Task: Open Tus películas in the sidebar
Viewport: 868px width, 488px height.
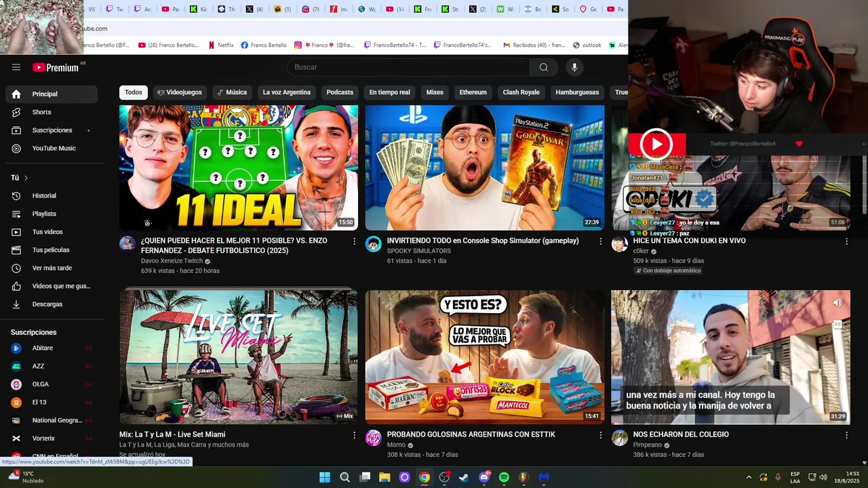Action: click(52, 250)
